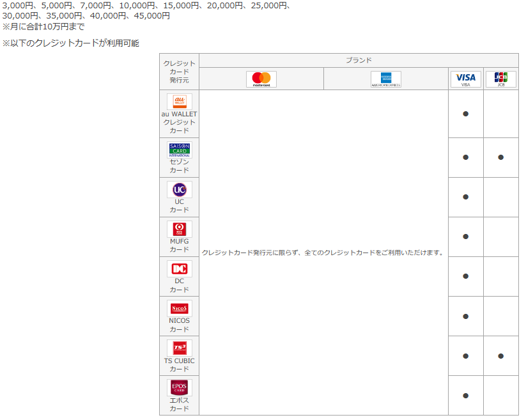Click the VISA dot in エポス row

click(x=466, y=396)
